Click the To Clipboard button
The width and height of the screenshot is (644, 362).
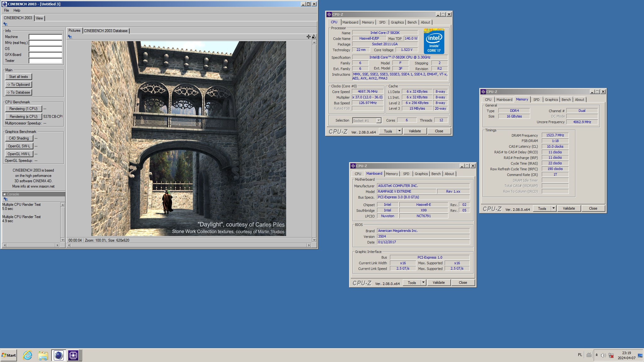[18, 85]
